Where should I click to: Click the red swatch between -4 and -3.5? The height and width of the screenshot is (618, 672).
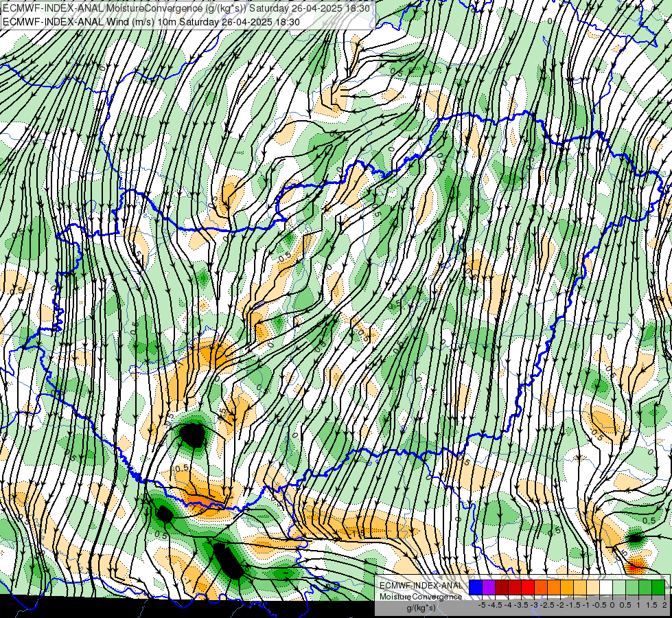515,587
